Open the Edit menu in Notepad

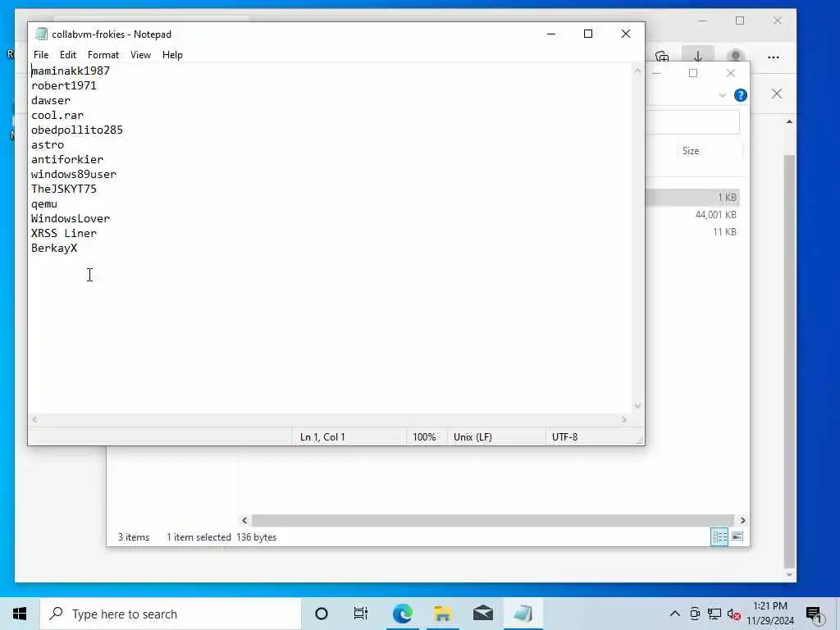tap(67, 55)
